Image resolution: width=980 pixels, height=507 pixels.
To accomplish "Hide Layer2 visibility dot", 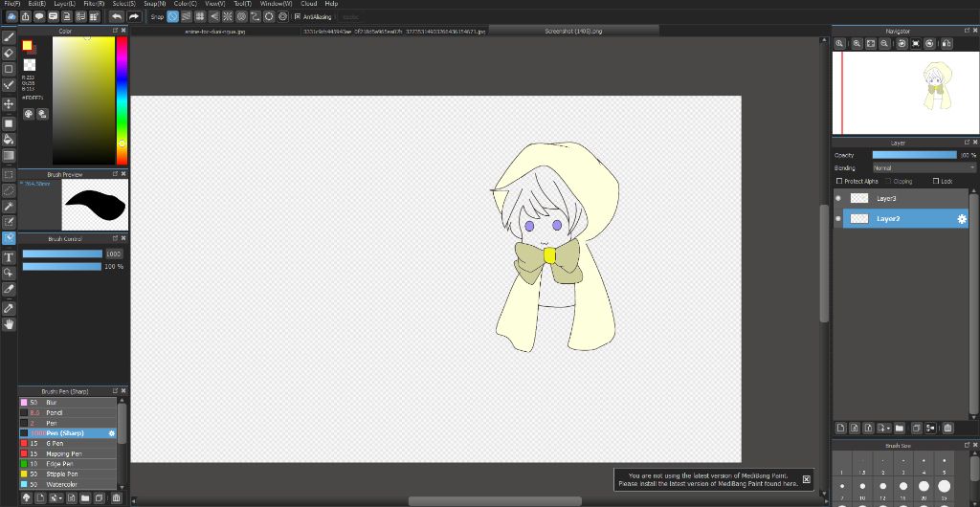I will coord(838,218).
